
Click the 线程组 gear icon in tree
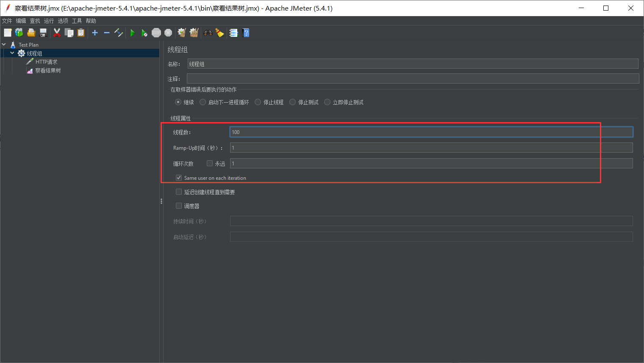click(21, 53)
